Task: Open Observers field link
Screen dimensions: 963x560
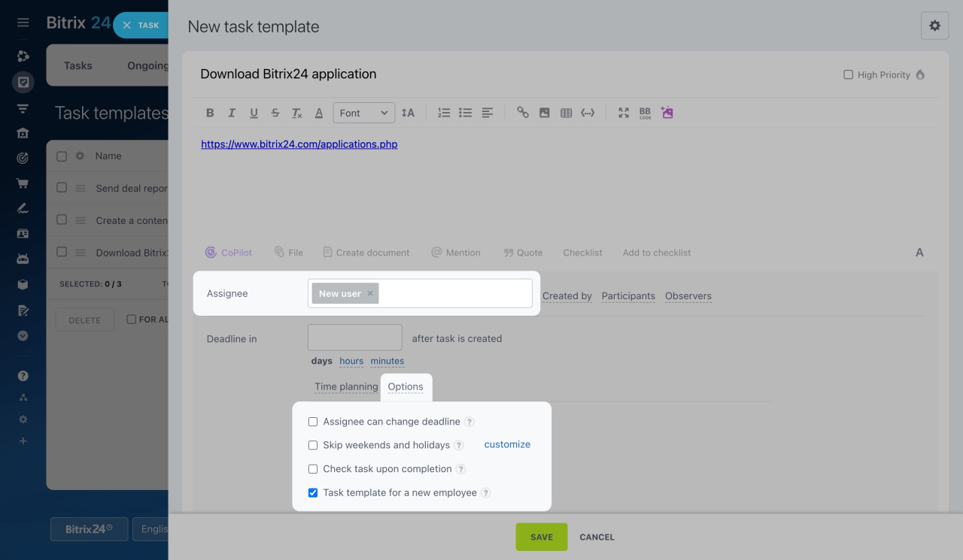Action: 688,296
